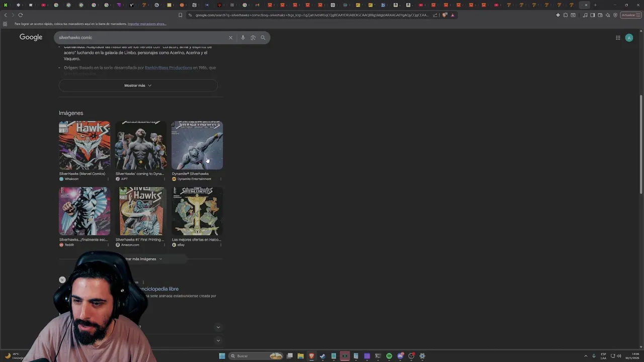Bookmark this page icon in address bar

click(180, 15)
